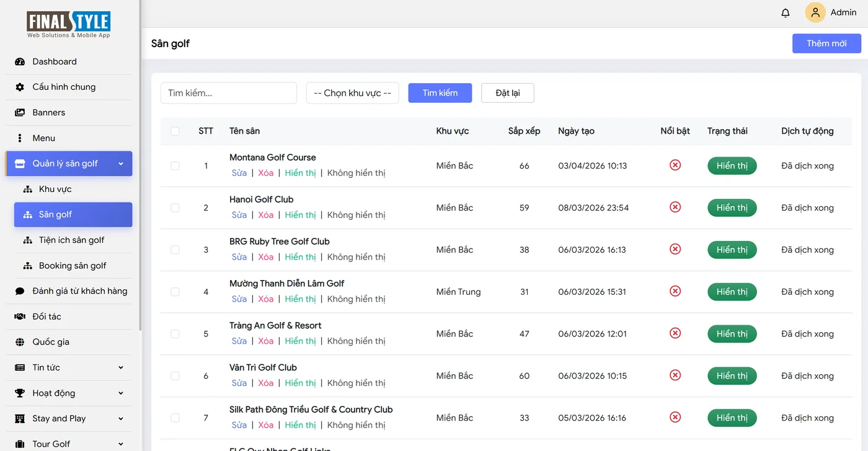Click the Dashboard gauge icon
The width and height of the screenshot is (868, 451).
point(20,61)
